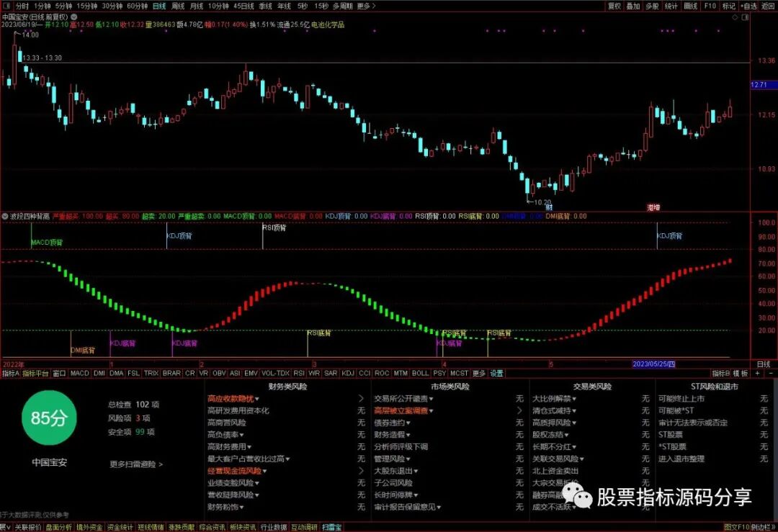
Task: Click the 叠加 button
Action: pyautogui.click(x=633, y=6)
